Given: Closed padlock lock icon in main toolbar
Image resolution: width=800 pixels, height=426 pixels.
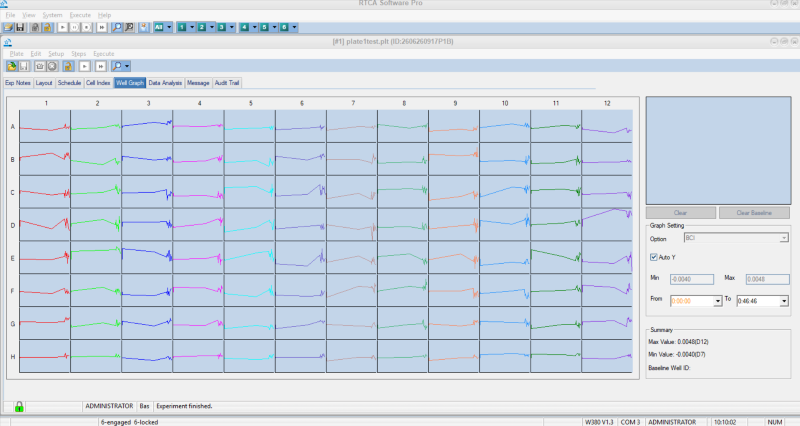Looking at the screenshot, I should pyautogui.click(x=35, y=28).
